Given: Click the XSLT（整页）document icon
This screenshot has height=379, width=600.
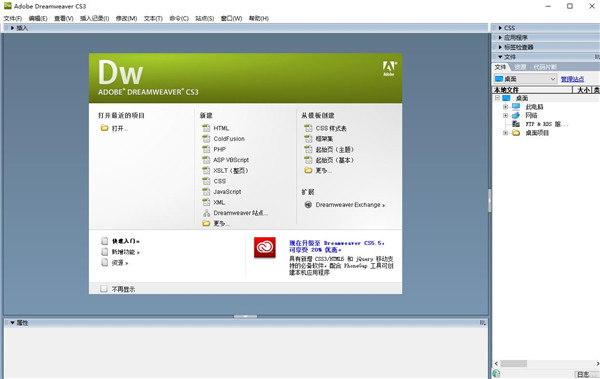Looking at the screenshot, I should point(206,170).
